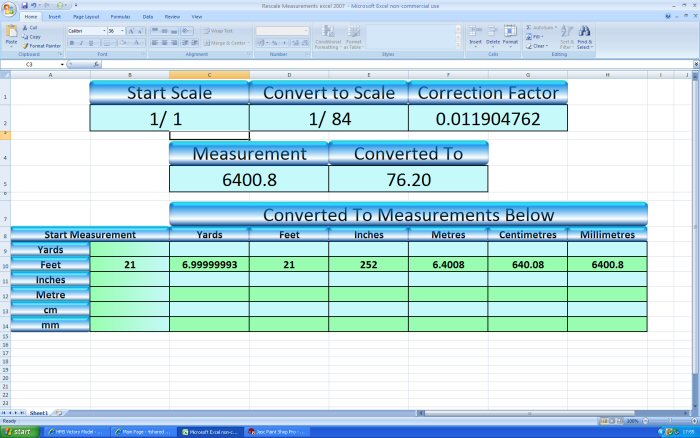The width and height of the screenshot is (700, 438).
Task: Increase the cell indent
Action: (194, 43)
